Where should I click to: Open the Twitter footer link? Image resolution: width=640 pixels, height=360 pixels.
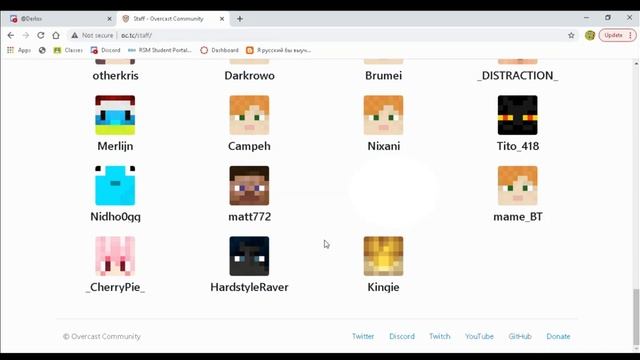click(x=363, y=336)
